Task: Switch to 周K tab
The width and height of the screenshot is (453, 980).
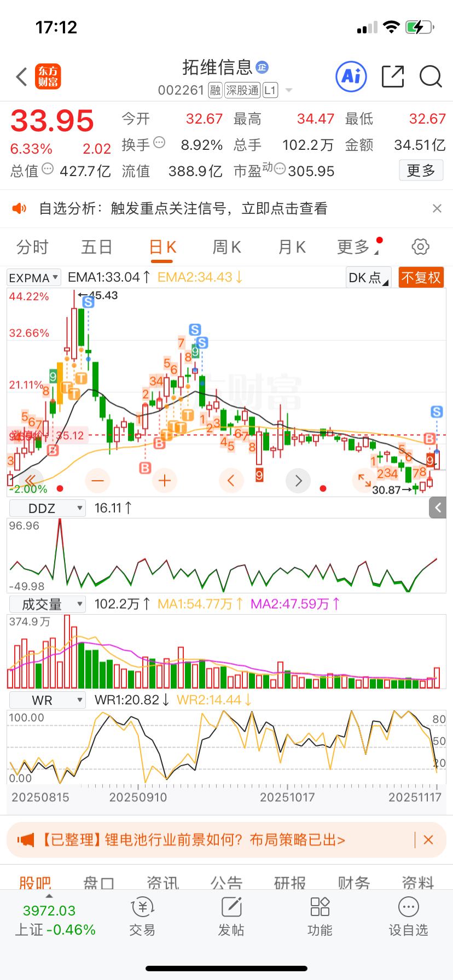Action: pyautogui.click(x=226, y=247)
